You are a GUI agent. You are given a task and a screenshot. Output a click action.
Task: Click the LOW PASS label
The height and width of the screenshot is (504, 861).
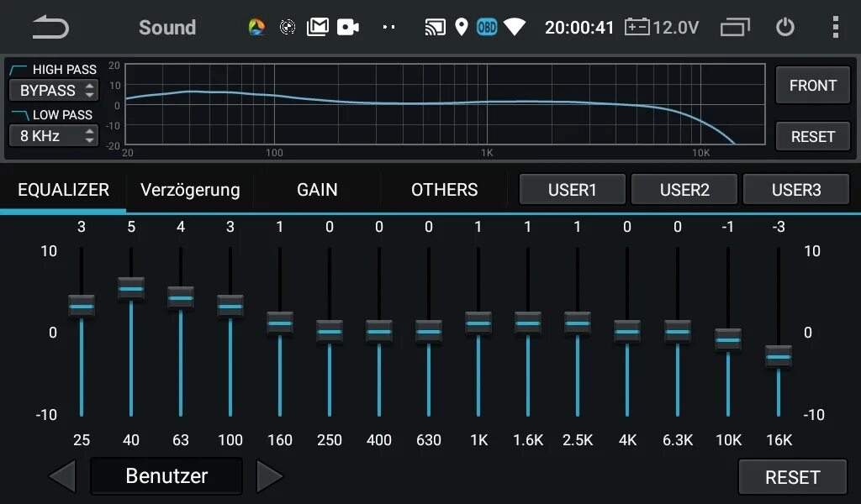[x=62, y=114]
